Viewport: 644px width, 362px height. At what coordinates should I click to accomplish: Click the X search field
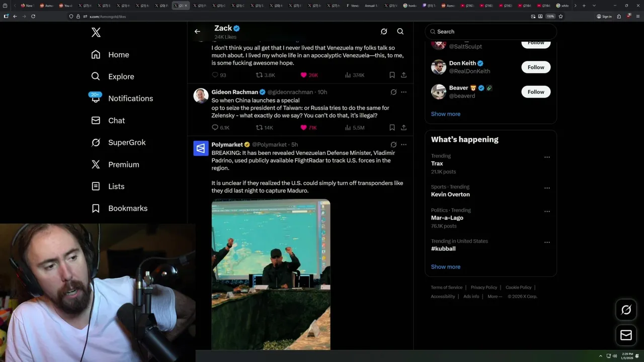[491, 31]
